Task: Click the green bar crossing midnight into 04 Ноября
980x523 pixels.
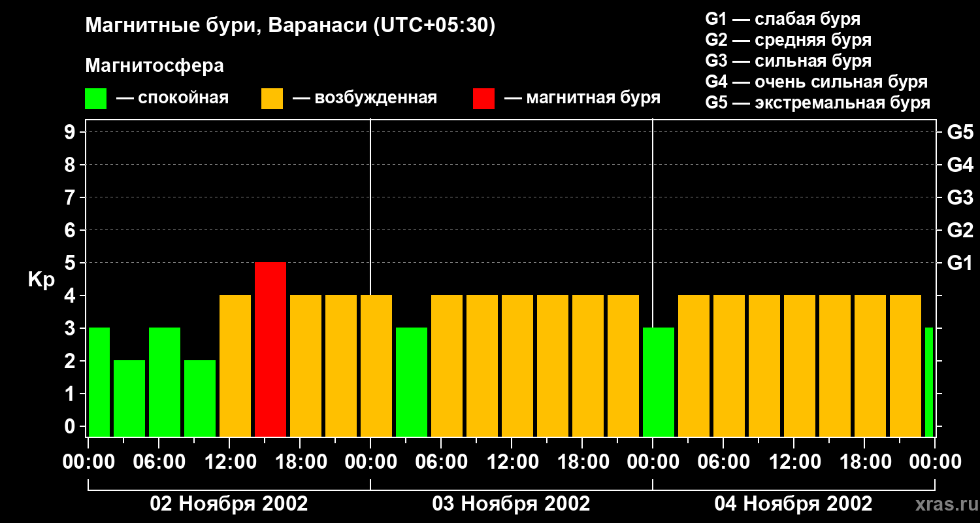Action: [x=659, y=382]
